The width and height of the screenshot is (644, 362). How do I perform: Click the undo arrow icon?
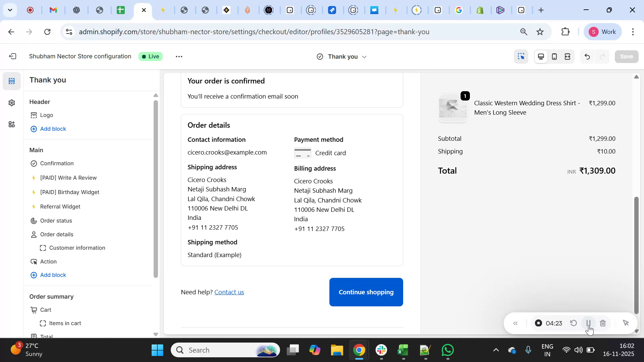(587, 56)
